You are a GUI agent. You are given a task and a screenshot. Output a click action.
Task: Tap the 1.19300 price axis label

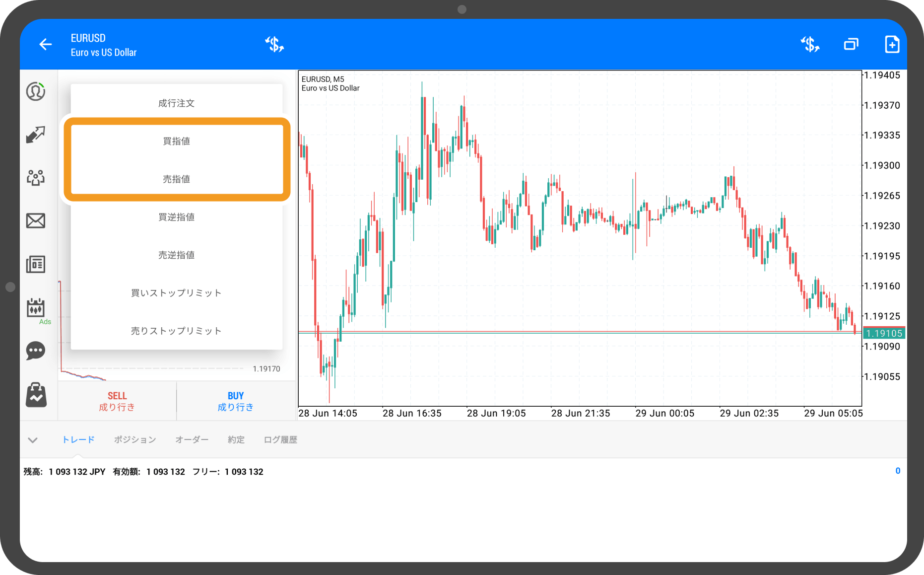882,165
